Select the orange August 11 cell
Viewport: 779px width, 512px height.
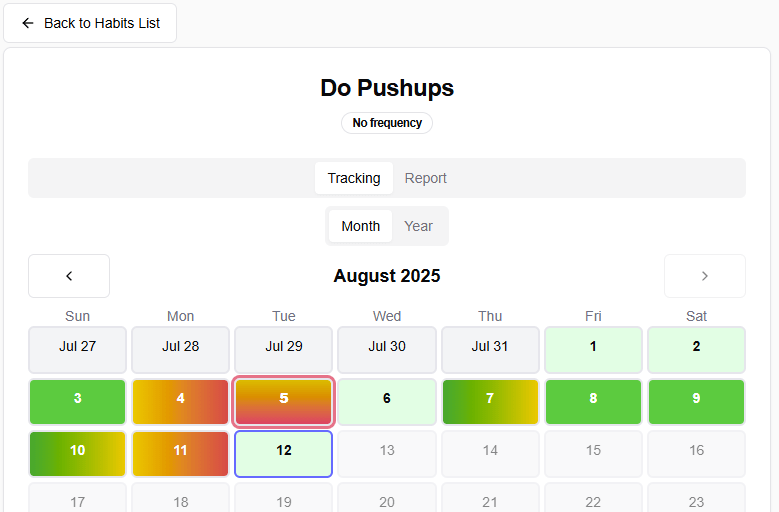180,454
